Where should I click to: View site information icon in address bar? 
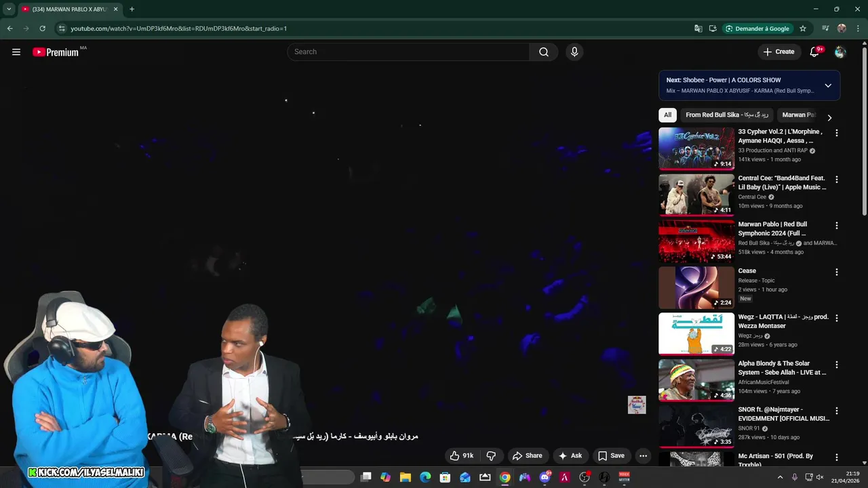pyautogui.click(x=61, y=28)
